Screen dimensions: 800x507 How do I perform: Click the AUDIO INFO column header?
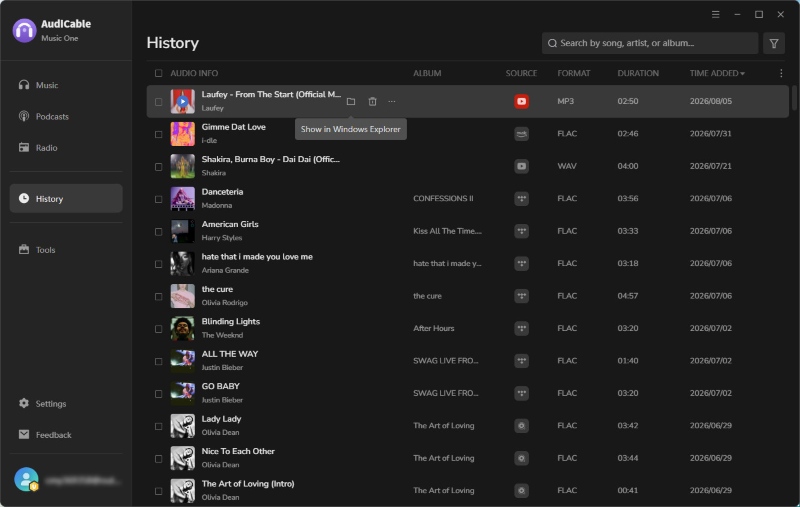[x=194, y=73]
